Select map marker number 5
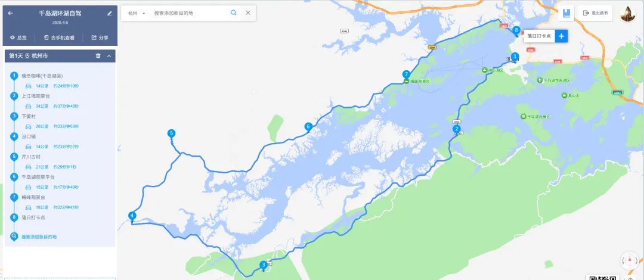 [x=171, y=134]
